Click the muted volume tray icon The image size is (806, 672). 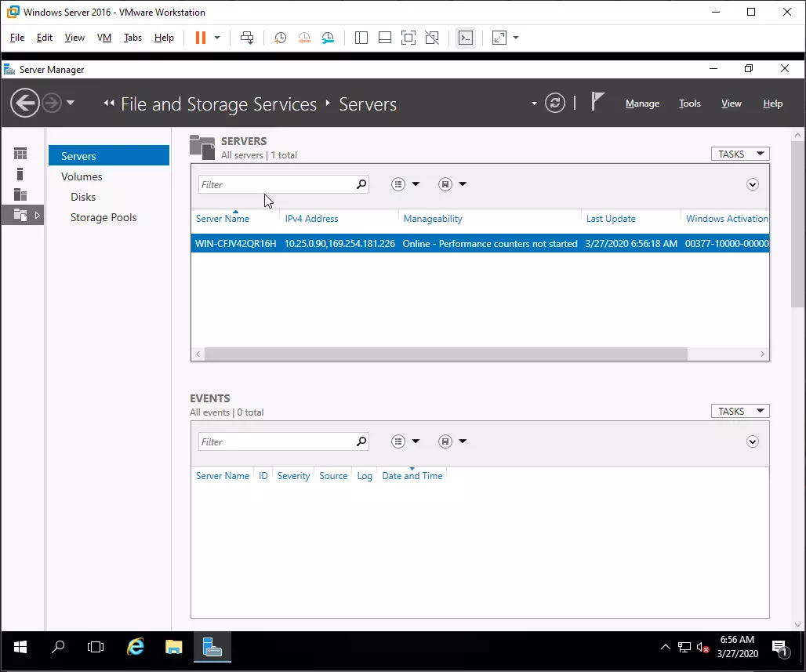click(x=703, y=648)
